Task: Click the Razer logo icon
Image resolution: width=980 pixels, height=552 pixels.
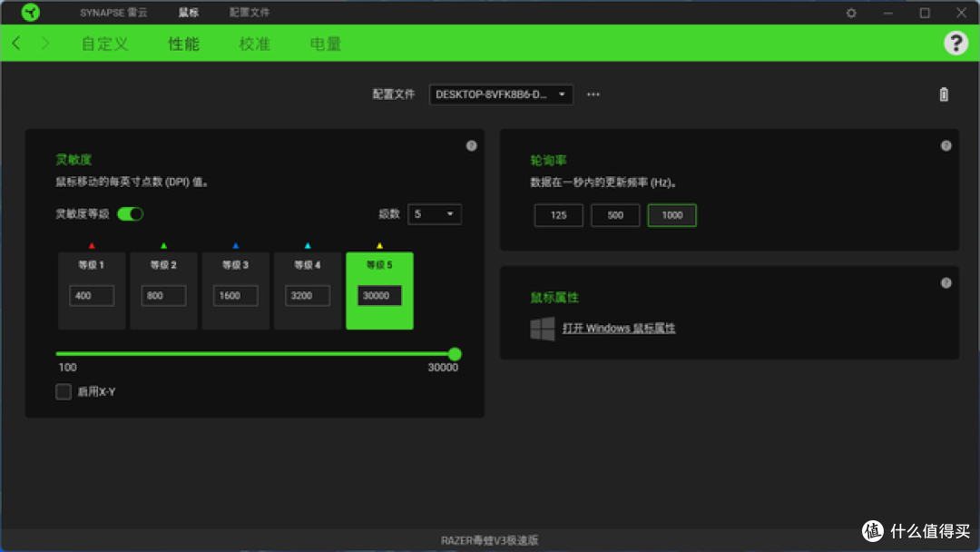Action: [30, 13]
